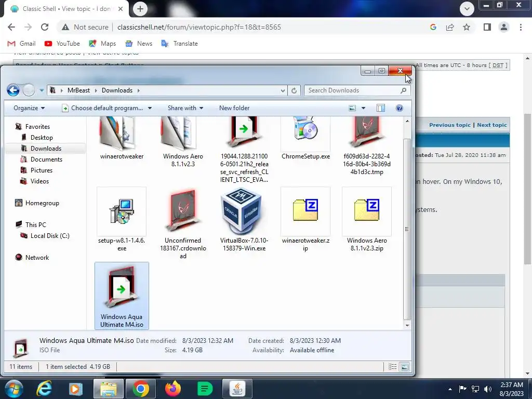Viewport: 532px width, 399px height.
Task: Open Chrome side panel icon
Action: click(x=487, y=27)
